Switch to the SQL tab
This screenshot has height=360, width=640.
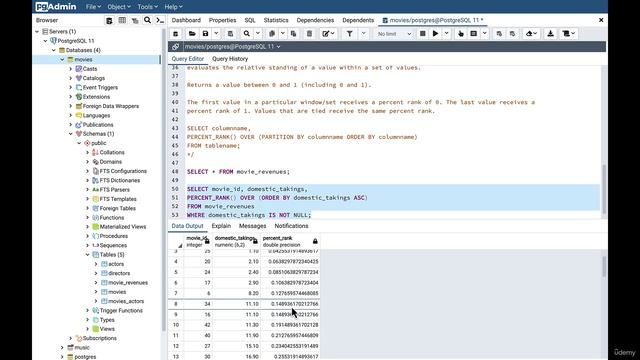pyautogui.click(x=250, y=20)
